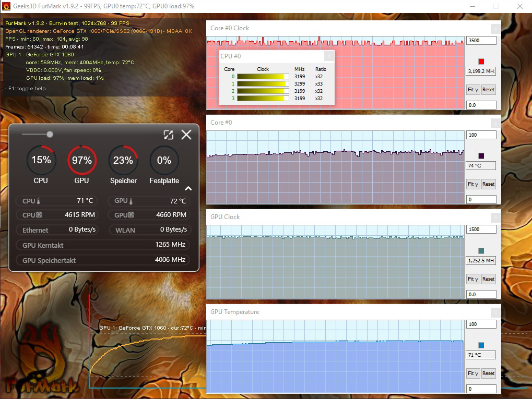Collapse the details with the up chevron

188,188
